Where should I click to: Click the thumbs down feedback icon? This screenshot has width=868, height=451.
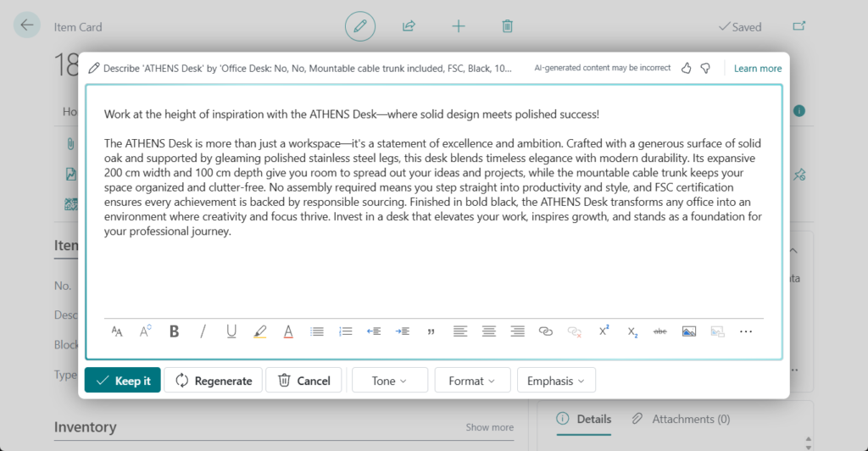(x=705, y=68)
